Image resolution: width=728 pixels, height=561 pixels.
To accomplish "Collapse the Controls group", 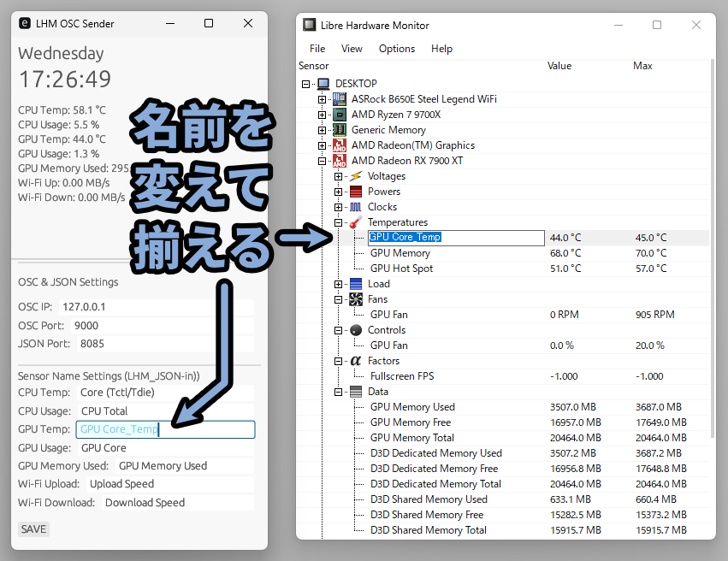I will point(338,330).
